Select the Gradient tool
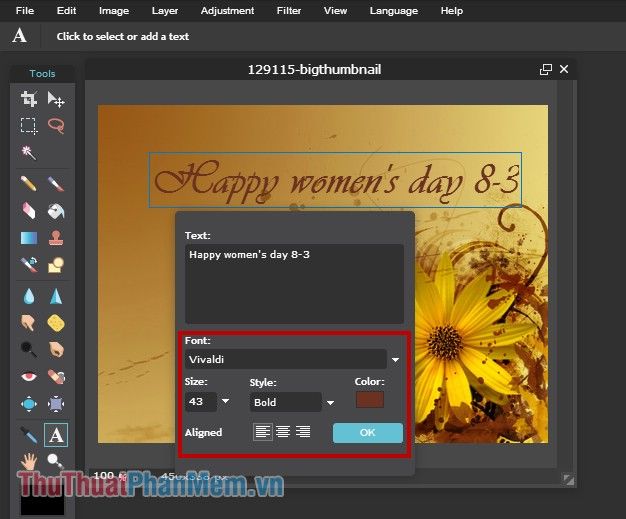 (x=29, y=238)
